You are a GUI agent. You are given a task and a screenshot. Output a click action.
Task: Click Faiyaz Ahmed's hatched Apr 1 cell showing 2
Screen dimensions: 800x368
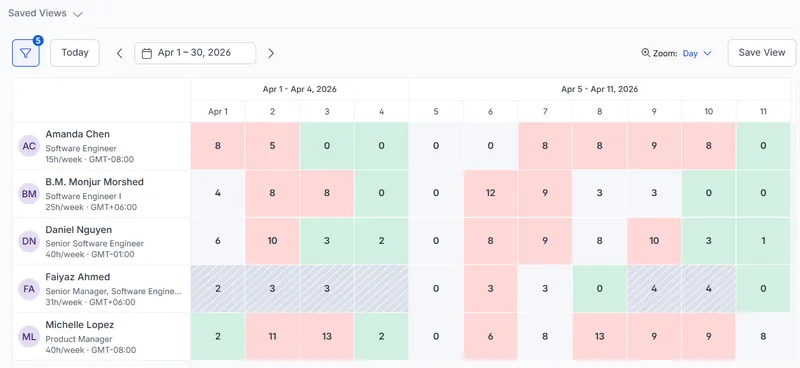click(218, 289)
